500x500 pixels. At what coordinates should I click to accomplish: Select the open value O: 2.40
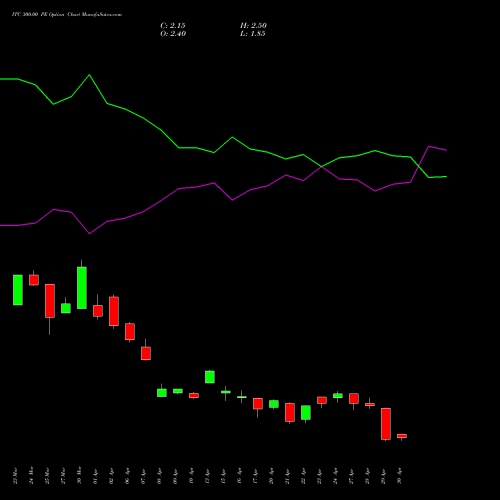(x=173, y=34)
